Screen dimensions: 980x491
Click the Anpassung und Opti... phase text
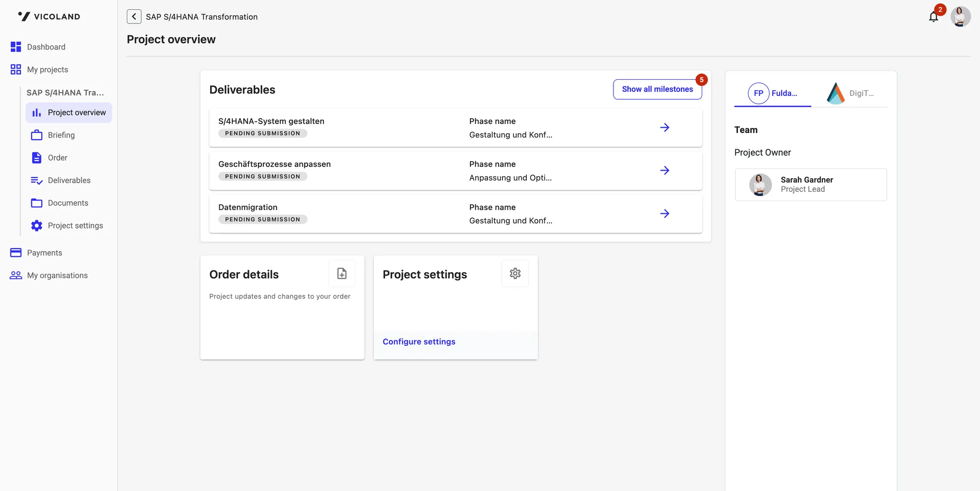[511, 178]
